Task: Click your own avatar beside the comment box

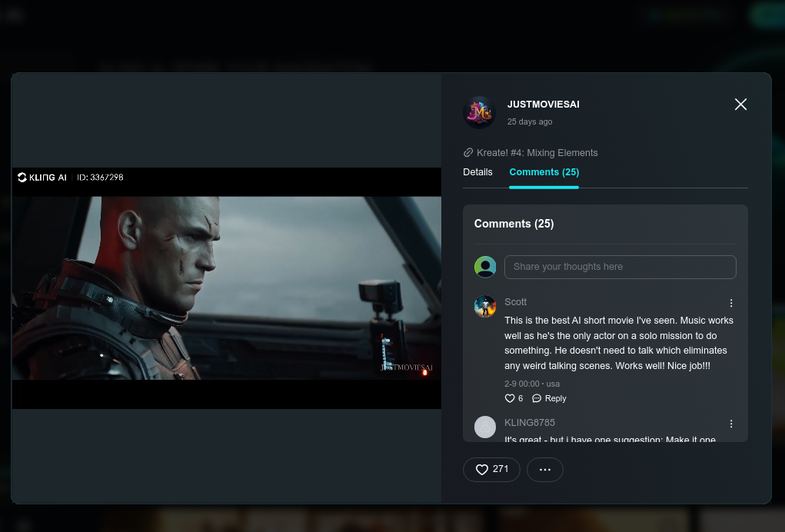Action: tap(485, 267)
